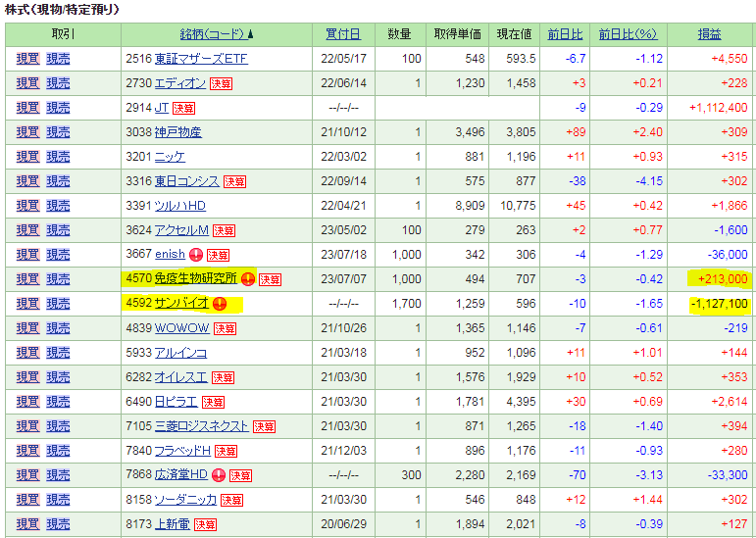Click the red alert icon next to サンバイオ
This screenshot has width=756, height=538.
pos(220,304)
